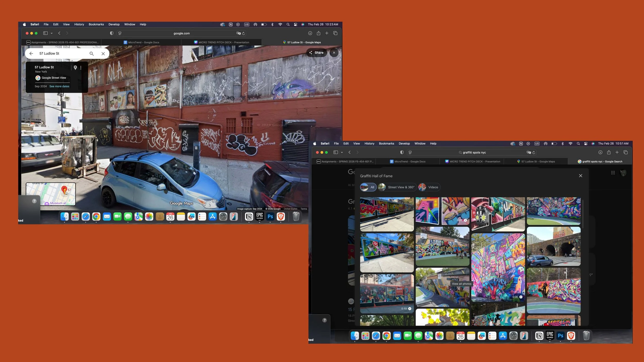This screenshot has width=644, height=362.
Task: Open Notion from the Maps window's dock
Action: pos(249,217)
